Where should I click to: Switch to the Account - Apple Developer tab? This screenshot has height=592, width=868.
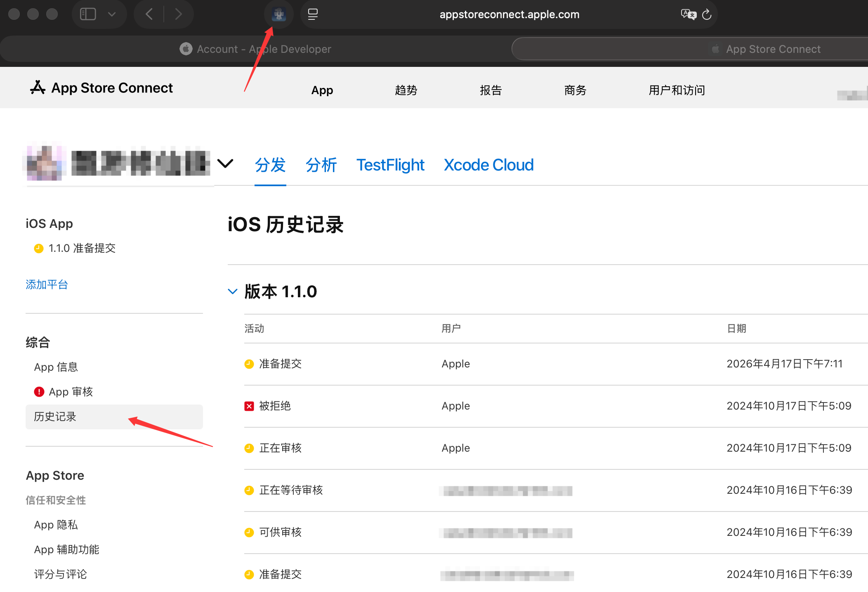pos(255,49)
